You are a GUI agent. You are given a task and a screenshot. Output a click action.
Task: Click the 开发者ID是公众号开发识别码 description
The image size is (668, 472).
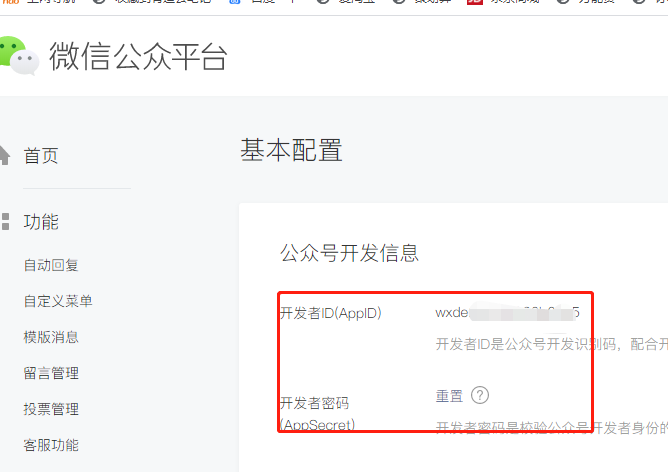click(552, 344)
